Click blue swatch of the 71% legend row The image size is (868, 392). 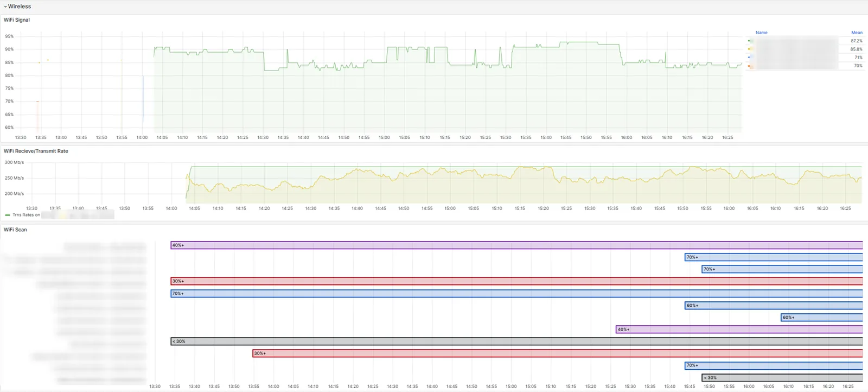click(x=750, y=57)
